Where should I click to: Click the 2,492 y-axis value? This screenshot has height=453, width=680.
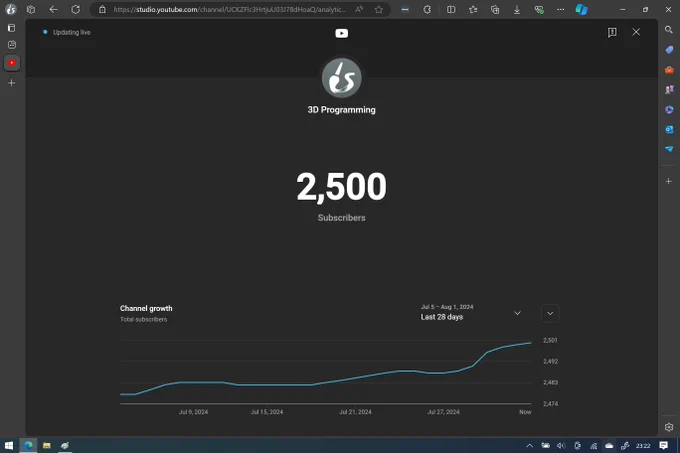550,361
